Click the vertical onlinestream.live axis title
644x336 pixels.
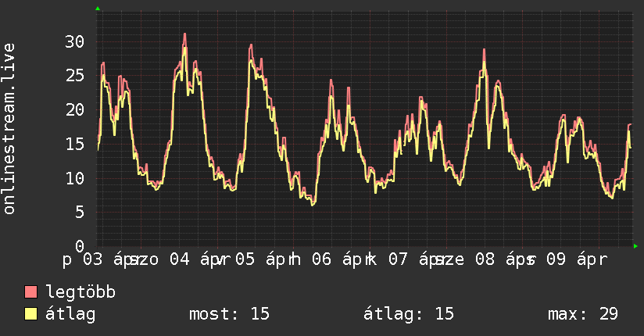(9, 129)
